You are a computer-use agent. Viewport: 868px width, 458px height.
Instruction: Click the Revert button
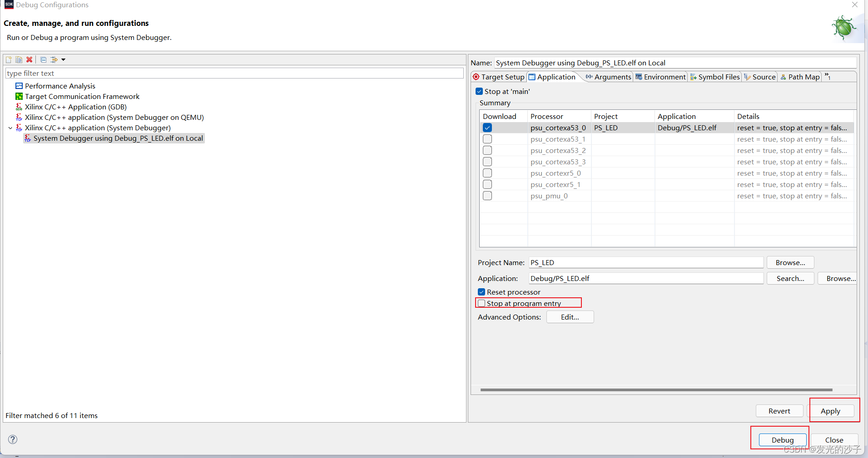pos(779,411)
